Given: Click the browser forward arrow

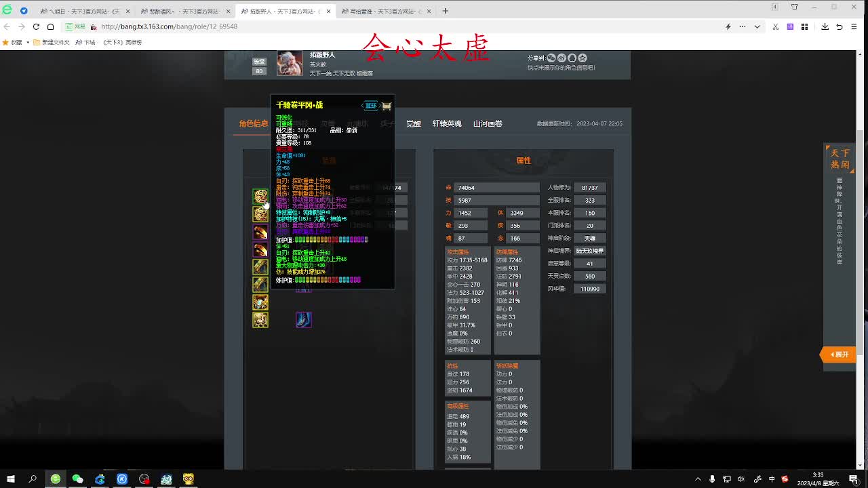Looking at the screenshot, I should coord(21,26).
